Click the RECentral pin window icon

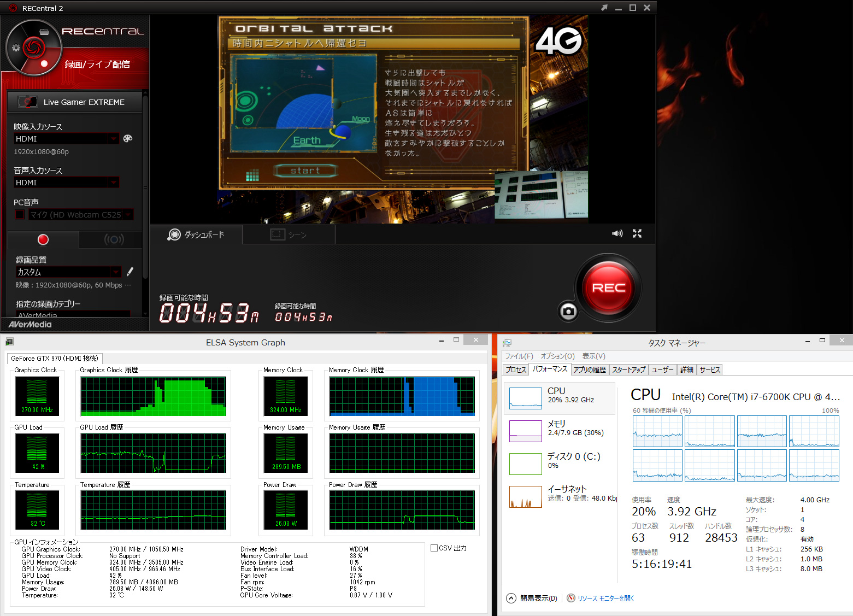[x=604, y=8]
